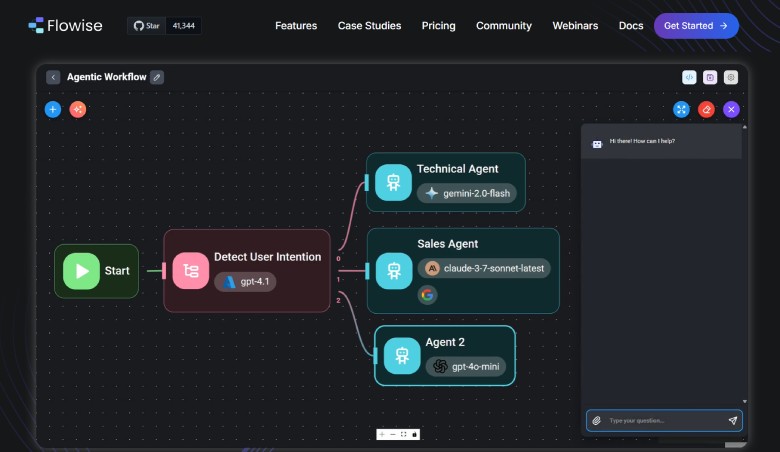
Task: Click the Get Started button
Action: 696,26
